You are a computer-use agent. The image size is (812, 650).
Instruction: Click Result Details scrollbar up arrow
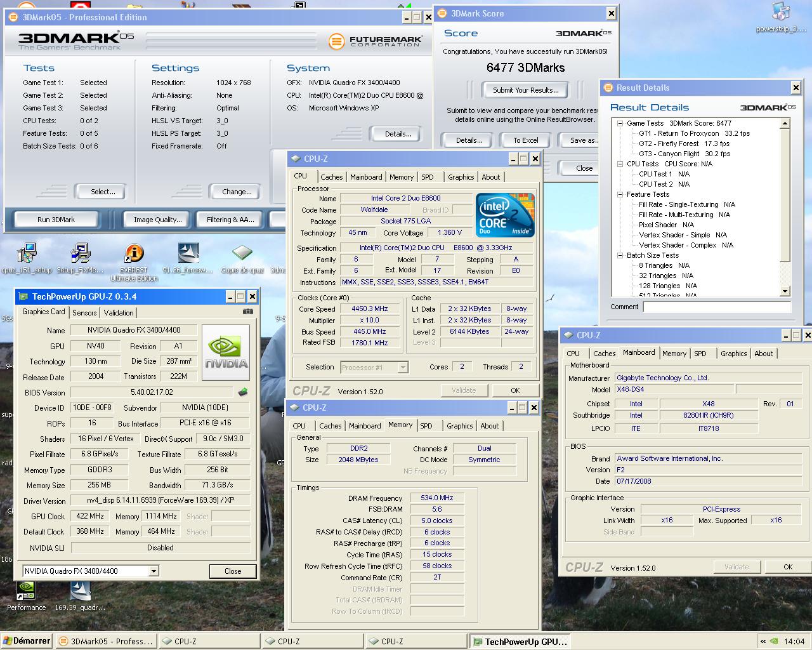coord(785,124)
